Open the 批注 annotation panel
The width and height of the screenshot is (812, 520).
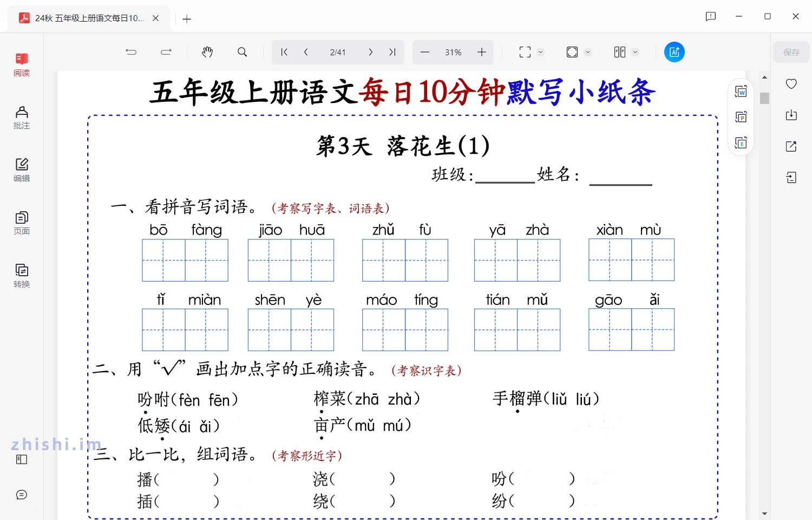coord(22,118)
